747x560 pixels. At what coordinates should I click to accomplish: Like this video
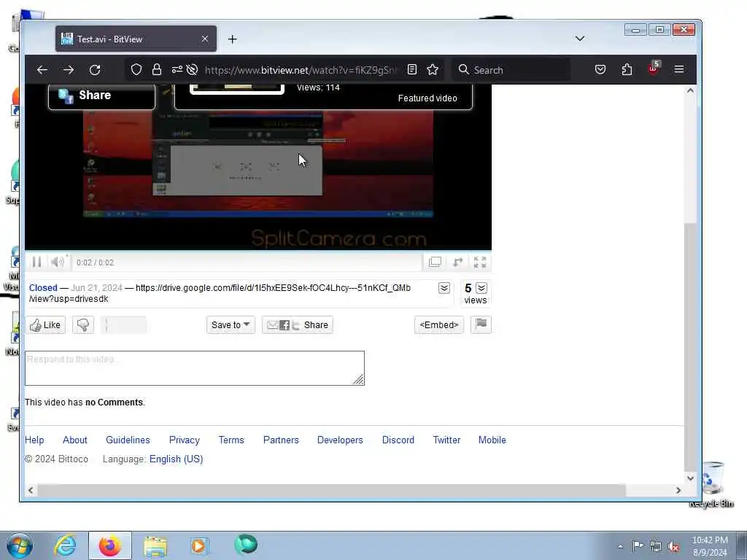pos(46,324)
